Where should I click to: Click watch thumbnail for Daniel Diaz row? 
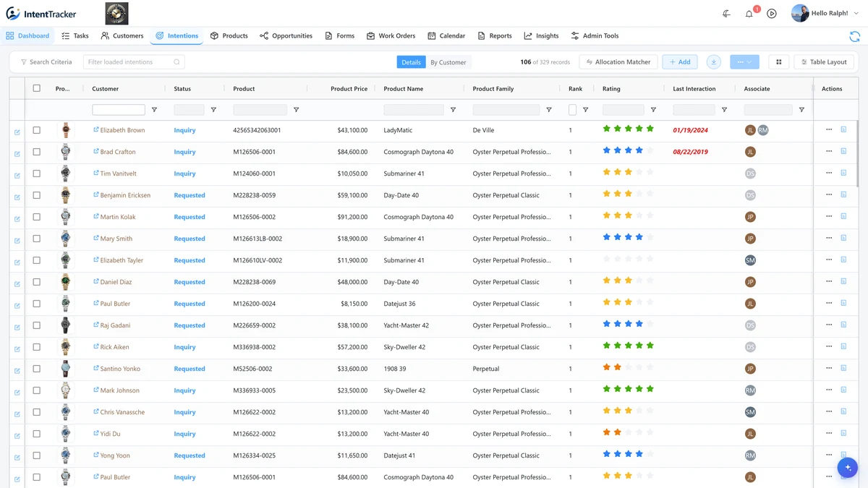click(x=66, y=282)
